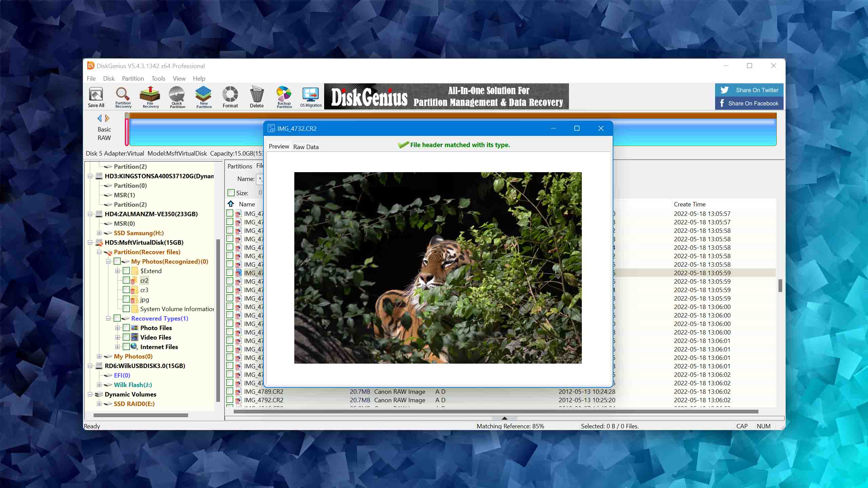The height and width of the screenshot is (488, 868).
Task: Collapse the HD5:MsftVirtualDisk(15GB) tree node
Action: (x=90, y=242)
